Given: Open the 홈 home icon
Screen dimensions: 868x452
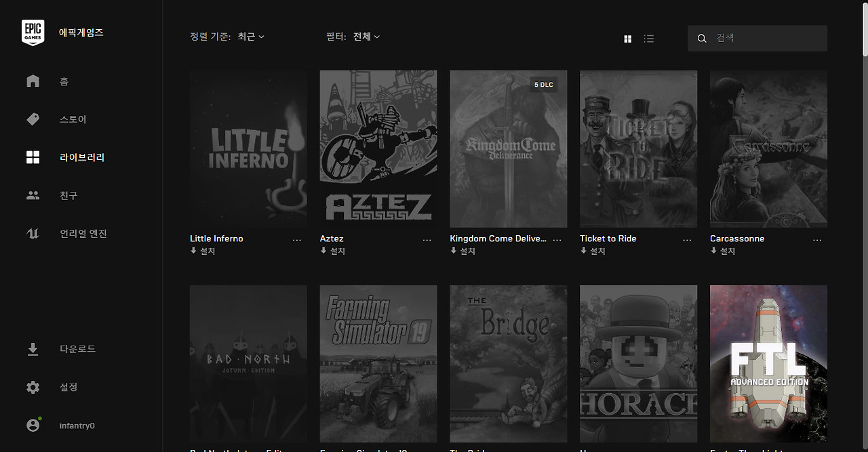Looking at the screenshot, I should point(33,81).
